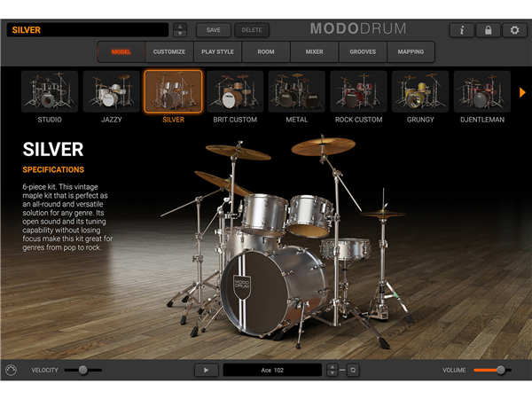
Task: Go to the Grooves tab
Action: click(362, 51)
